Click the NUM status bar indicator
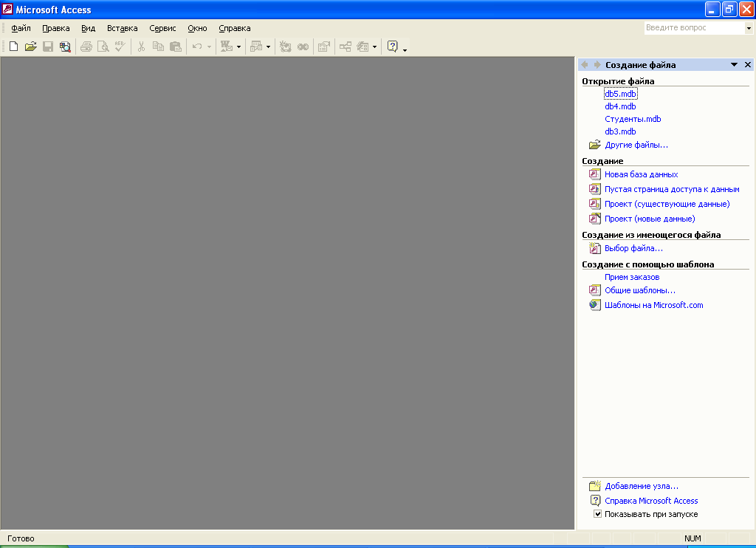Image resolution: width=756 pixels, height=548 pixels. click(x=693, y=538)
